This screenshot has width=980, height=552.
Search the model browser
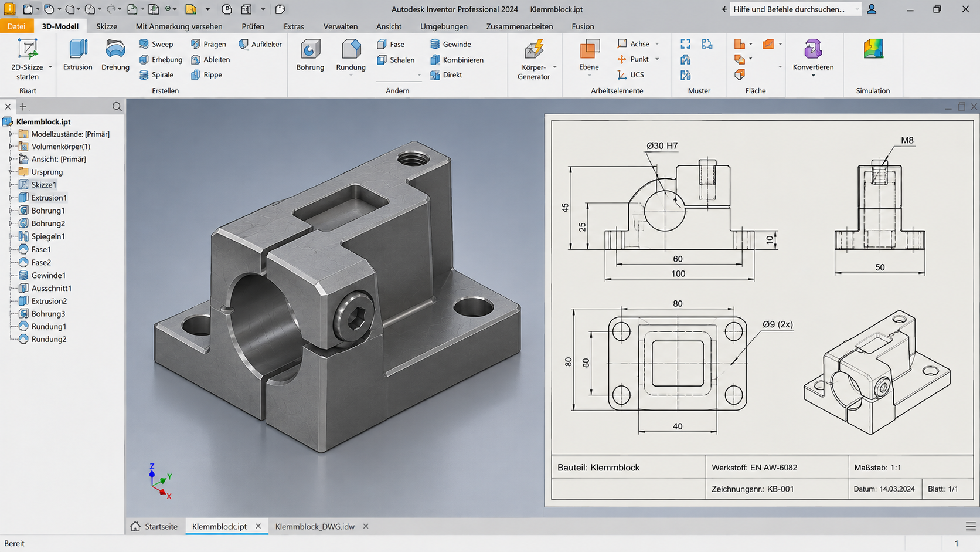pos(117,107)
